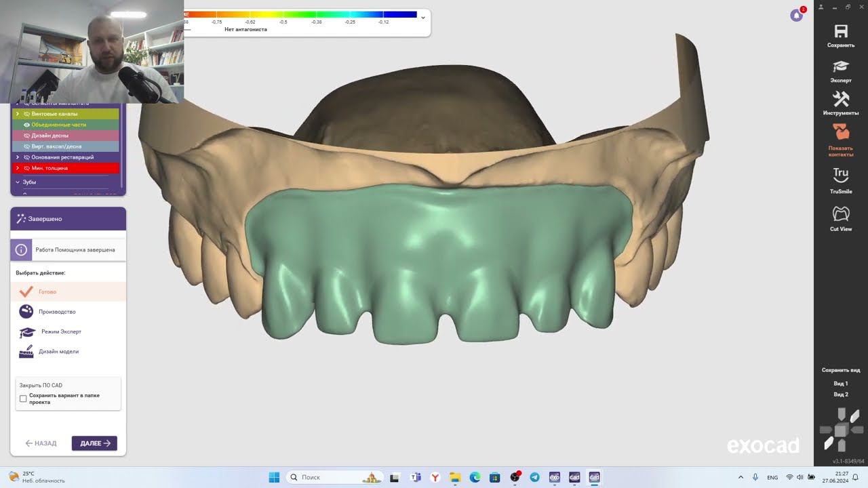This screenshot has width=868, height=488.
Task: Select the Готово action
Action: (68, 291)
